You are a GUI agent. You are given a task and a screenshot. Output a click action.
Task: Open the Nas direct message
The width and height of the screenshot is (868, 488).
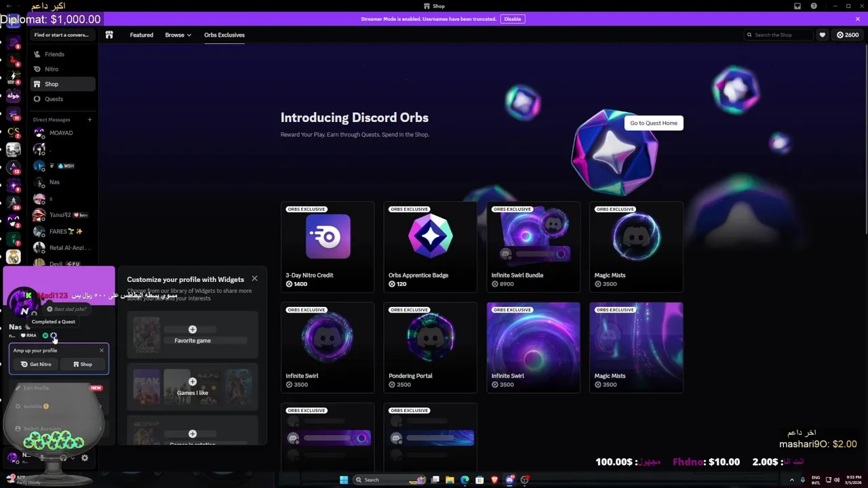(x=63, y=182)
